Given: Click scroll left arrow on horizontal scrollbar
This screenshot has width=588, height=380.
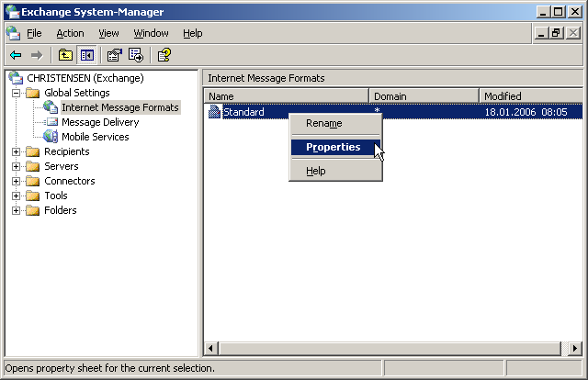Looking at the screenshot, I should point(210,349).
